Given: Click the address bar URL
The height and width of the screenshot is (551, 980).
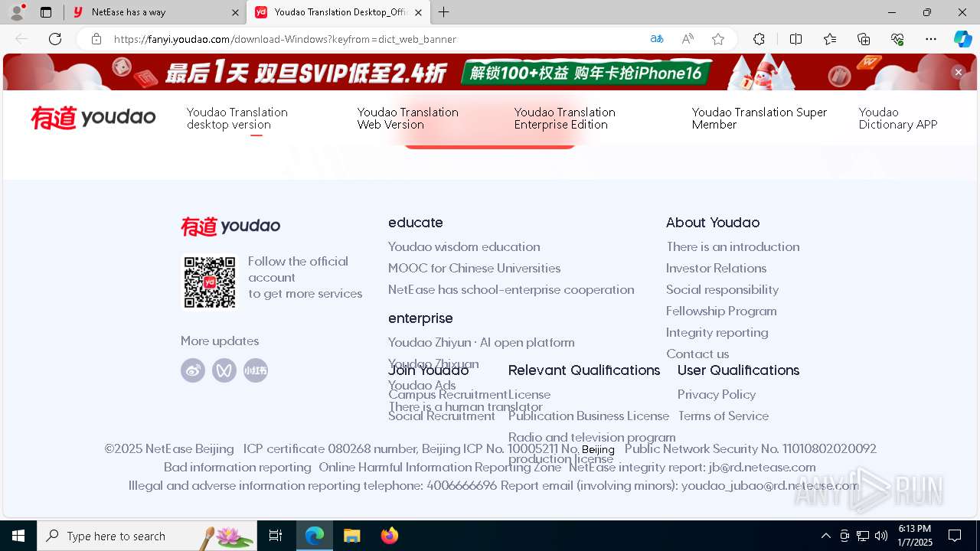Looking at the screenshot, I should (285, 39).
